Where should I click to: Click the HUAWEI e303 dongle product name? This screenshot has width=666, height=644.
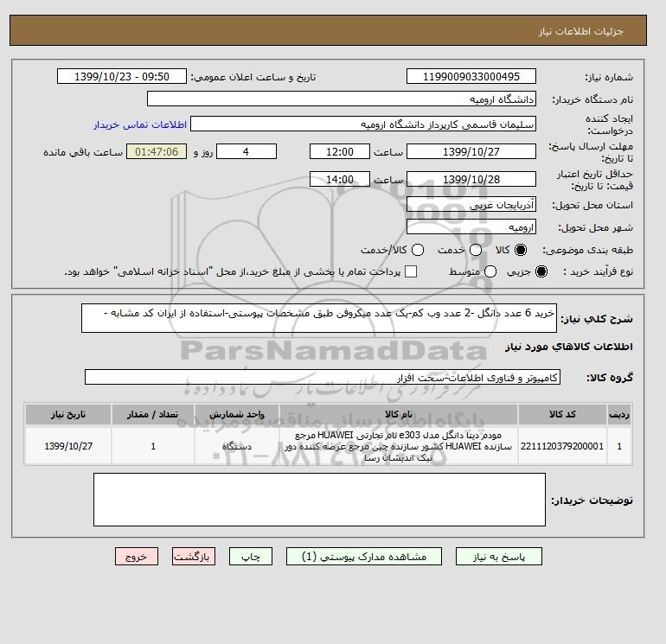coord(399,446)
